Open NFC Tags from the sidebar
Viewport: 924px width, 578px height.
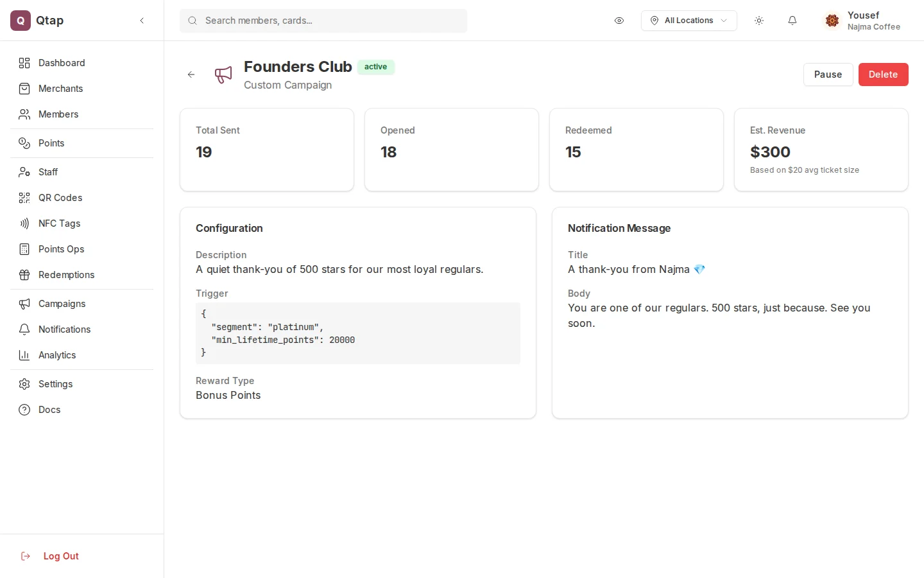tap(82, 223)
